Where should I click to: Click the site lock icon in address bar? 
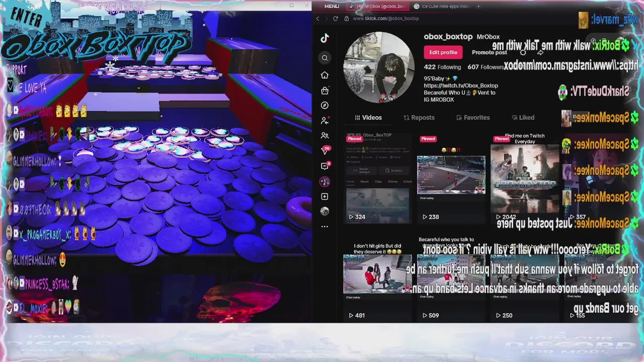pyautogui.click(x=347, y=18)
